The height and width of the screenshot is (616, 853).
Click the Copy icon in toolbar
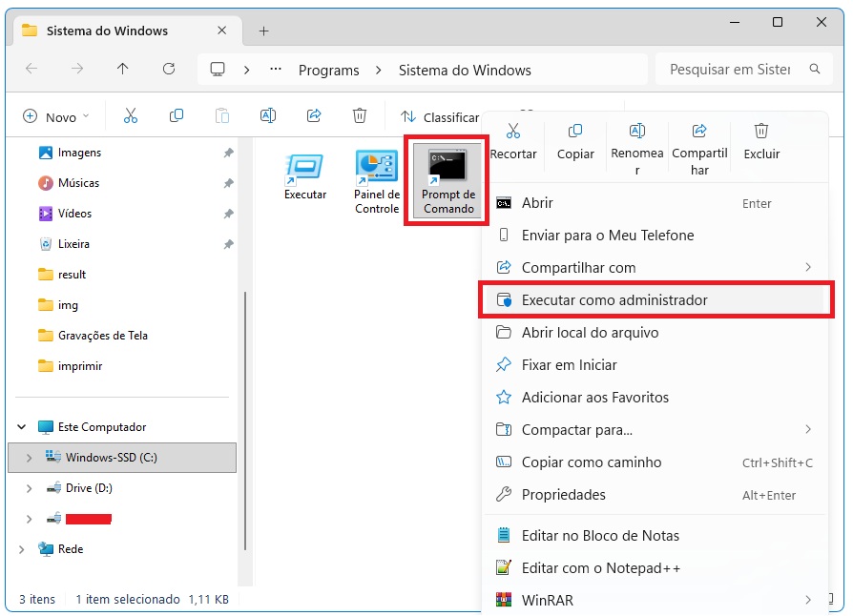pos(177,115)
